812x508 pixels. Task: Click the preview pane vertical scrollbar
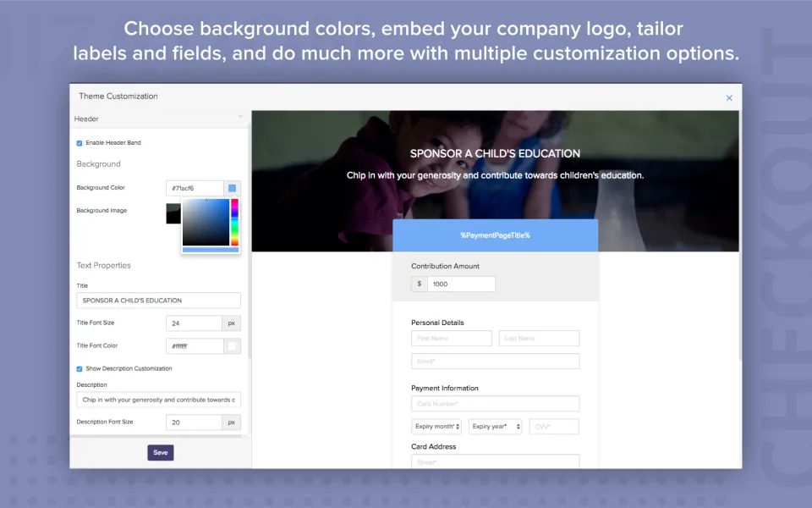(x=741, y=236)
